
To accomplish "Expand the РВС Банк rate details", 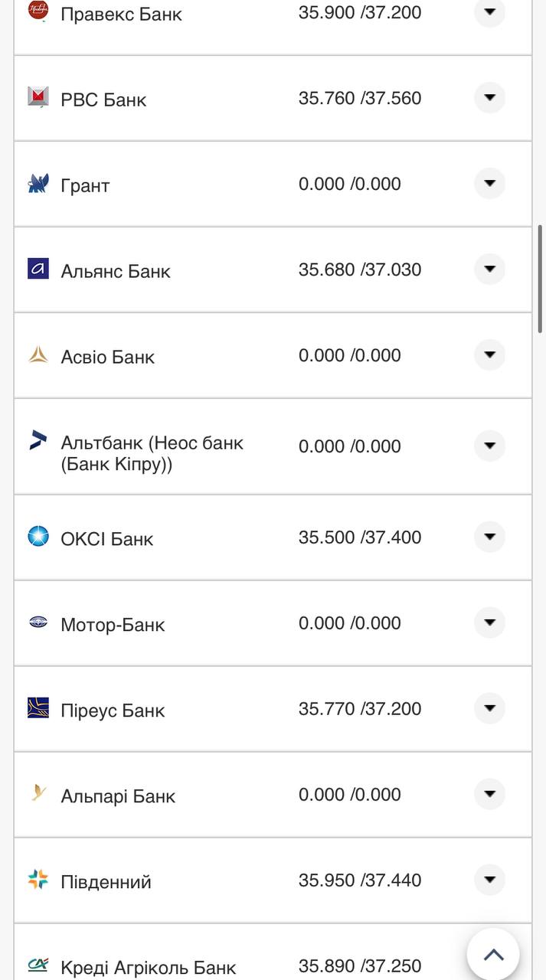I will pos(490,98).
